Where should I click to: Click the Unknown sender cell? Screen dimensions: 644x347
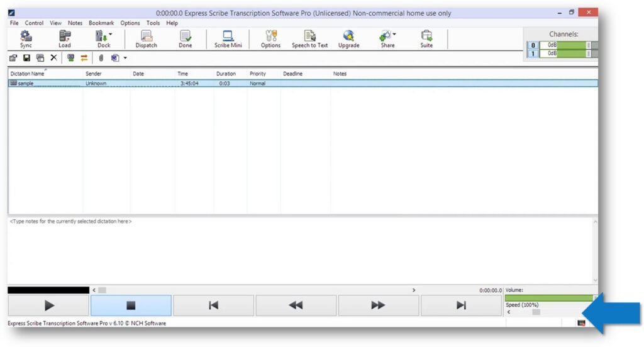click(x=96, y=84)
